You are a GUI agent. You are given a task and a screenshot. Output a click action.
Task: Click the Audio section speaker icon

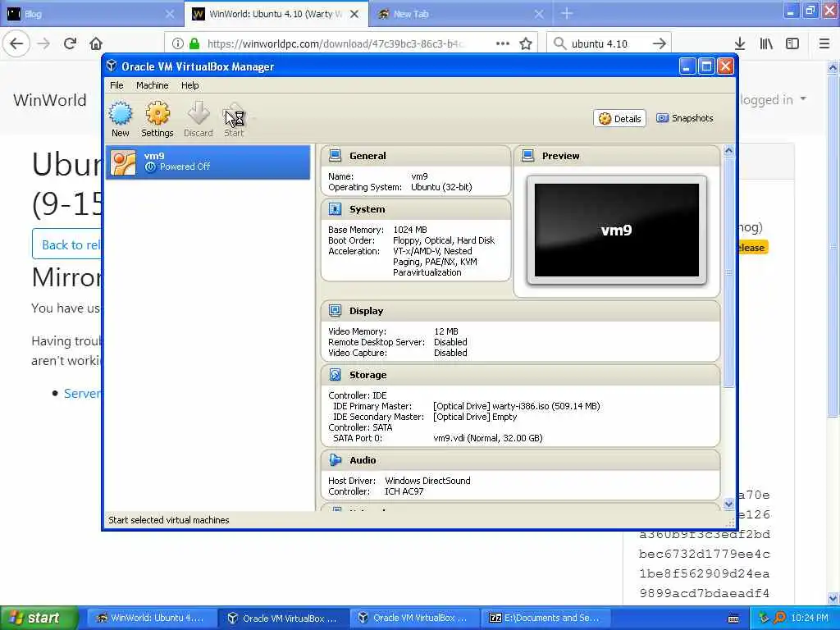tap(336, 460)
